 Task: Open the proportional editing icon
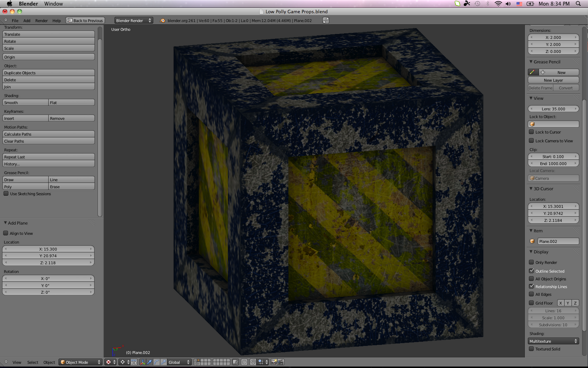click(x=244, y=362)
